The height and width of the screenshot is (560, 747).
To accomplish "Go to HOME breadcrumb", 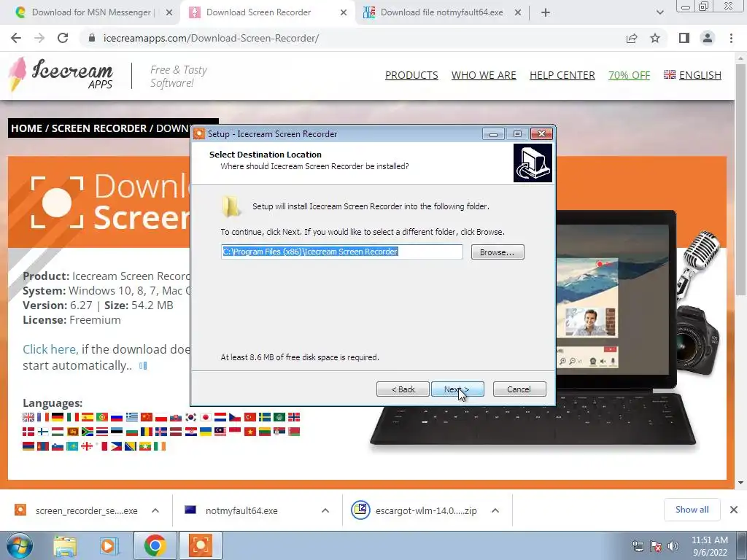I will point(26,128).
